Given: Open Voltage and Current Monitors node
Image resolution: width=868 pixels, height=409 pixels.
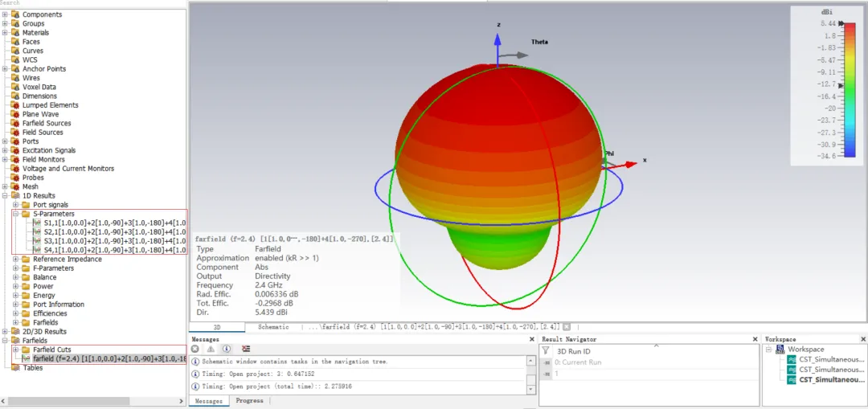Looking at the screenshot, I should pos(68,168).
